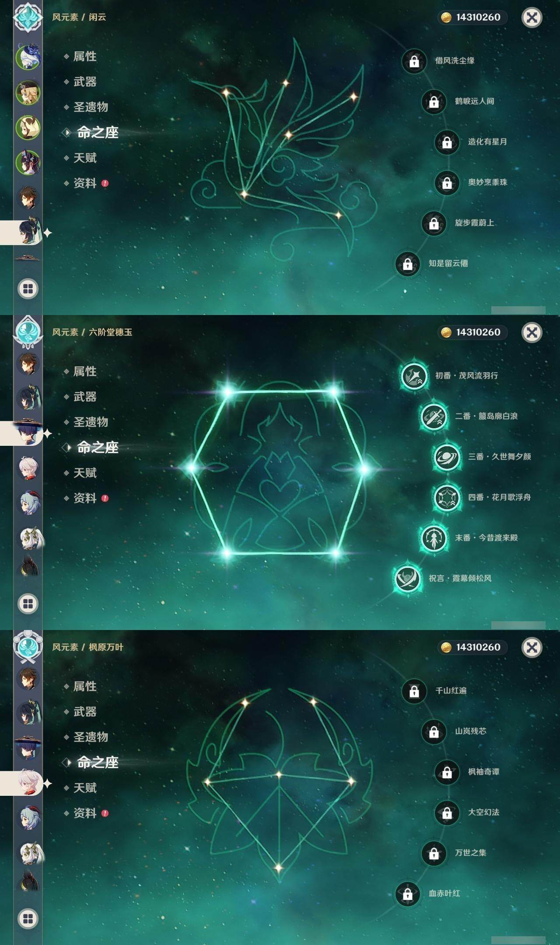Open the 造化有星月 locked constellation
560x945 pixels.
(x=447, y=142)
